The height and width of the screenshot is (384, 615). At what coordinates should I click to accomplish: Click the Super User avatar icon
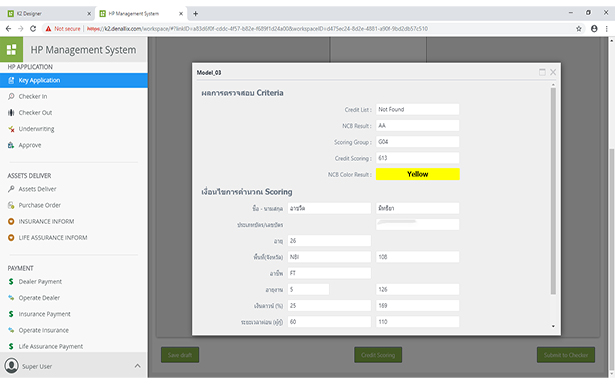click(x=11, y=366)
